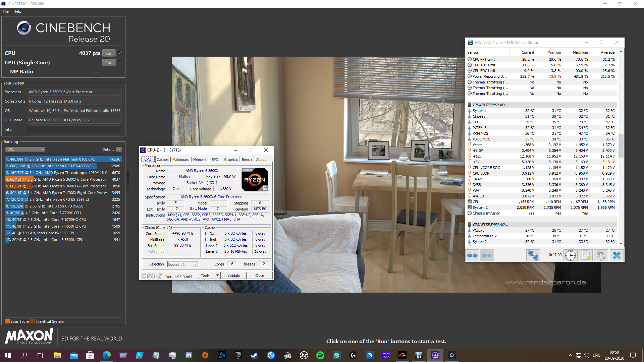
Task: Select orange ranking row scoring 4037
Action: (63, 179)
